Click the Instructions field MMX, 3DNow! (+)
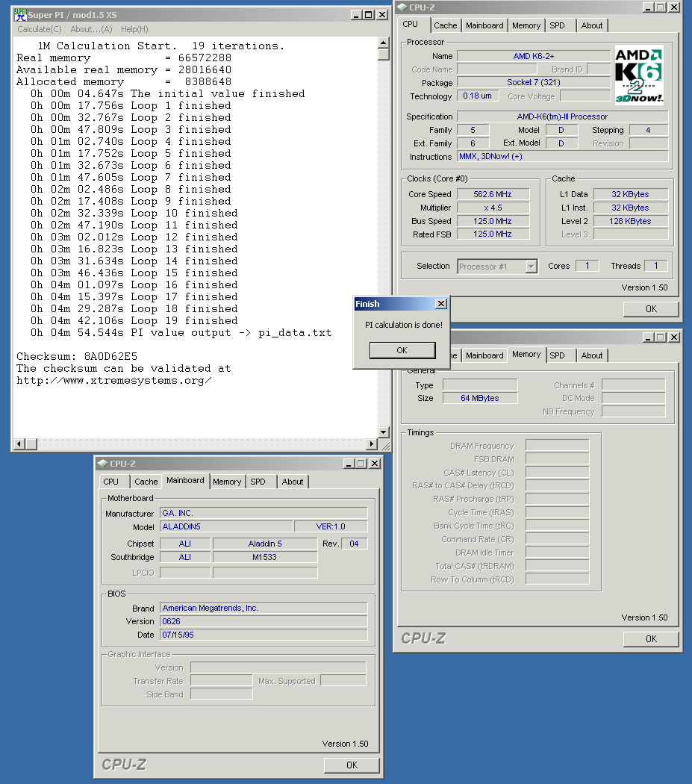 pos(563,157)
